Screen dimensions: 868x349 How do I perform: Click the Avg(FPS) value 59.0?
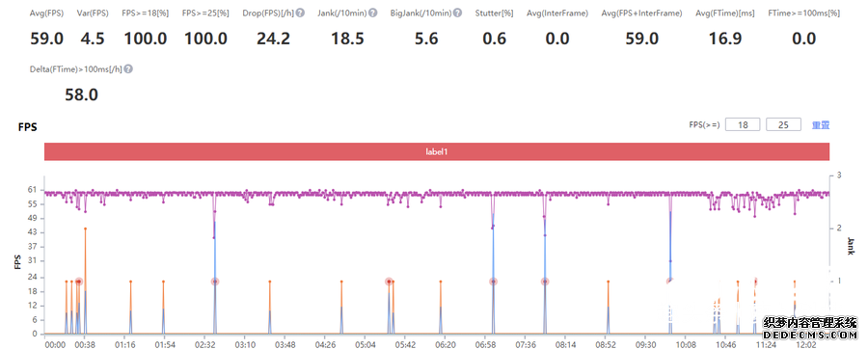pyautogui.click(x=46, y=39)
